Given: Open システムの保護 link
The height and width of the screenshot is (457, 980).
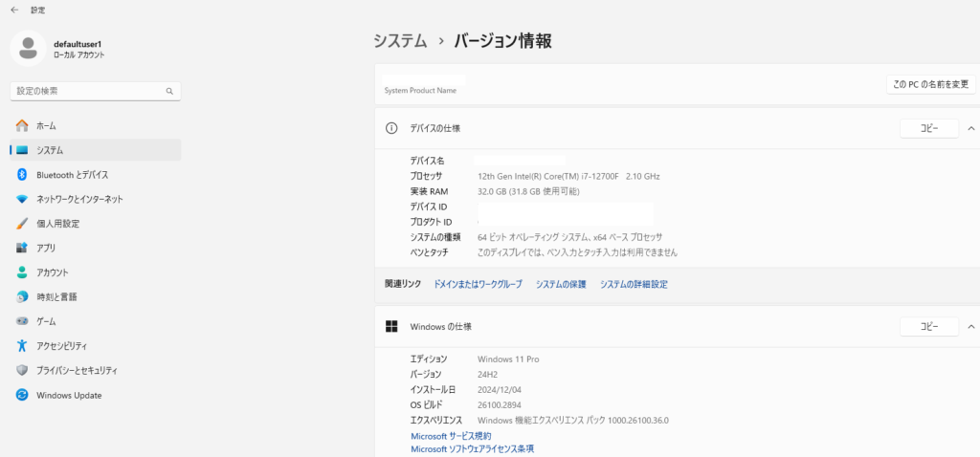Looking at the screenshot, I should pos(561,284).
